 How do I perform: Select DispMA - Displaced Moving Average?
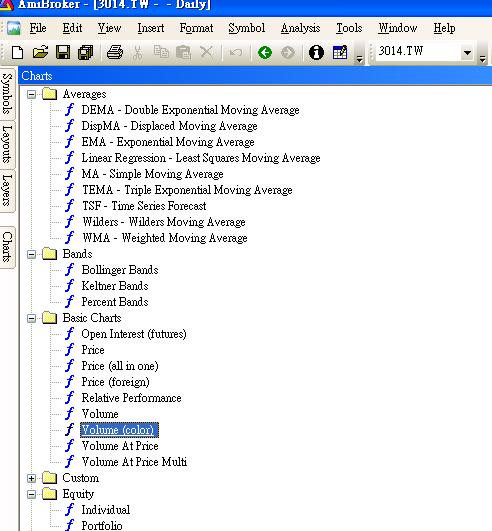[x=169, y=126]
